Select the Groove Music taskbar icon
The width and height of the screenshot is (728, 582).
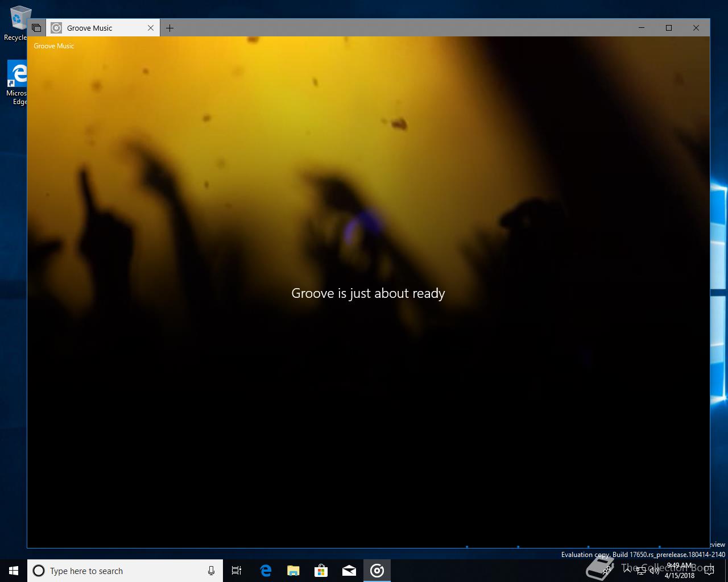point(377,571)
